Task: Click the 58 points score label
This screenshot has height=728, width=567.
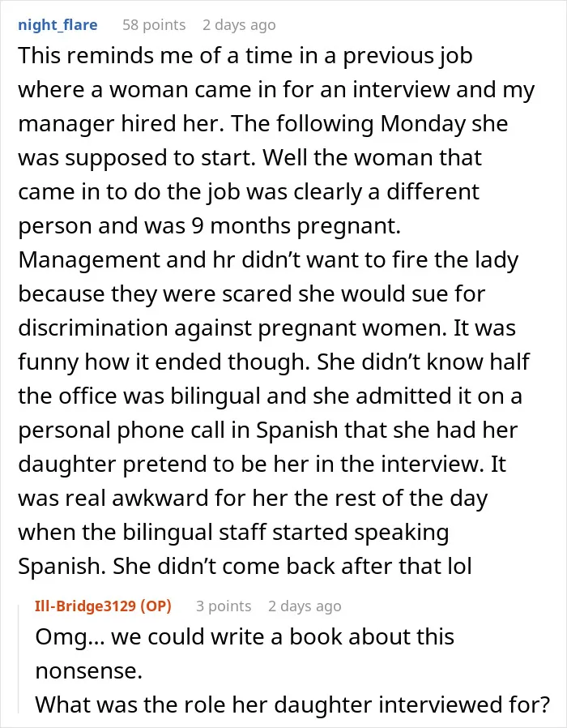Action: tap(154, 24)
